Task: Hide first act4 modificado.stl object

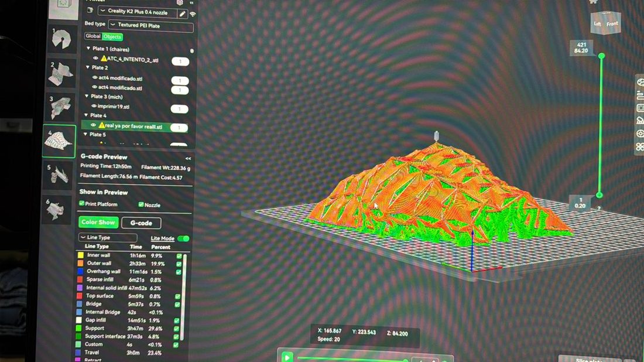Action: click(95, 78)
